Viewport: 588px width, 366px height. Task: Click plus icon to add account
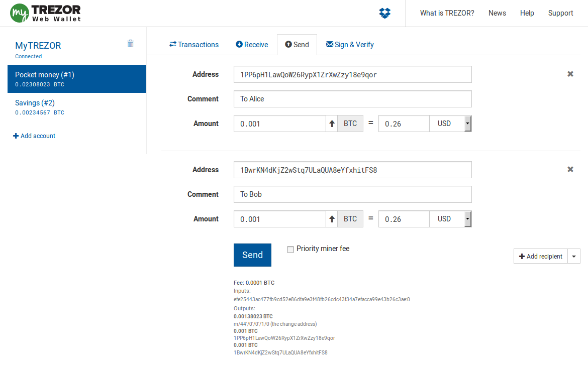tap(16, 136)
